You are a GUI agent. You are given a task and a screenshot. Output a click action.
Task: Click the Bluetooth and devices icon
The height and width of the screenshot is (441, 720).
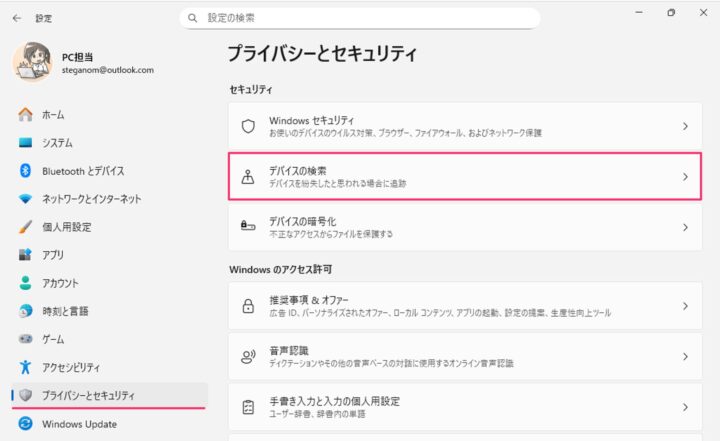click(x=26, y=171)
